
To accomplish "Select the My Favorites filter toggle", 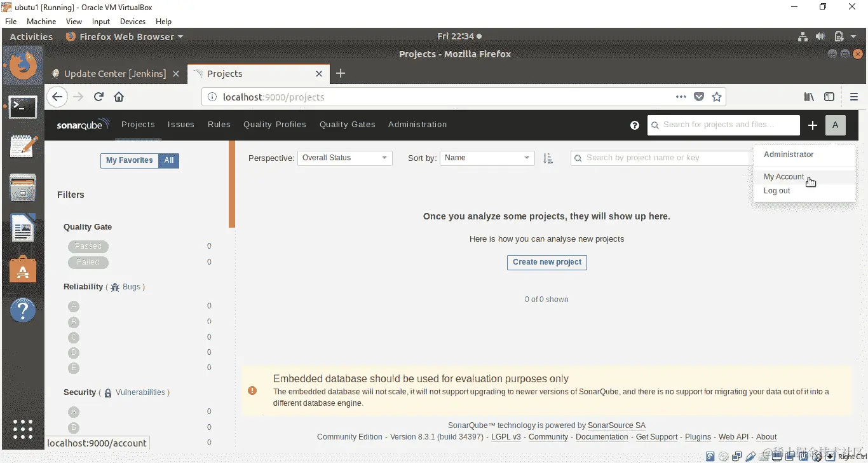I will pos(129,160).
